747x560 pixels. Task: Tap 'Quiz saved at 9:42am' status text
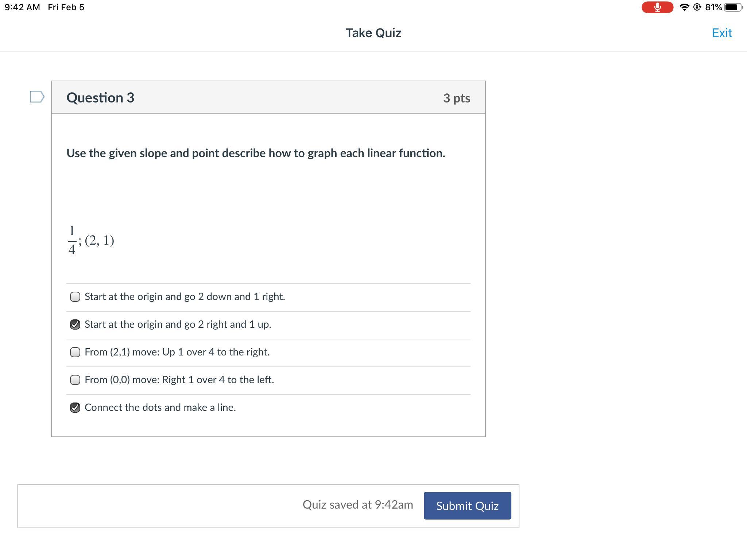coord(358,505)
